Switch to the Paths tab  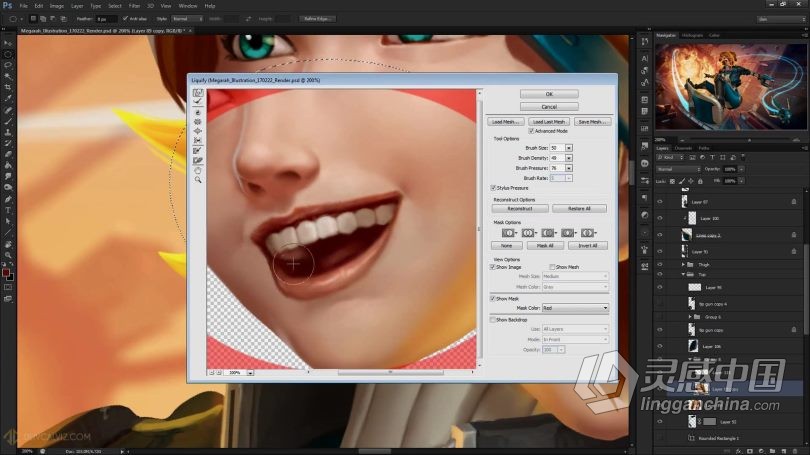click(704, 148)
